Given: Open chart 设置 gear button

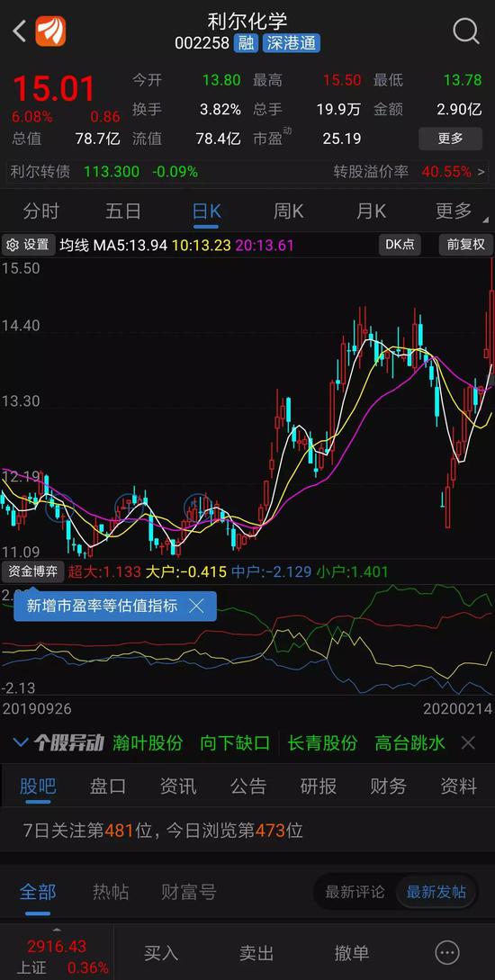Looking at the screenshot, I should [x=28, y=245].
